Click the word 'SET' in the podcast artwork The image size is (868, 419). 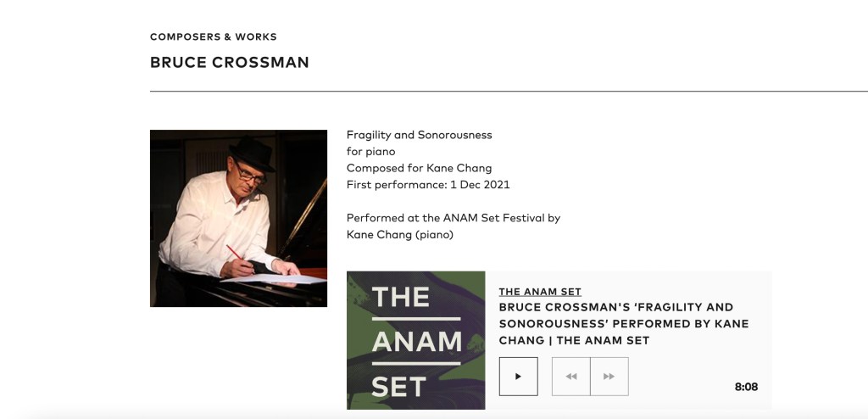[x=398, y=386]
